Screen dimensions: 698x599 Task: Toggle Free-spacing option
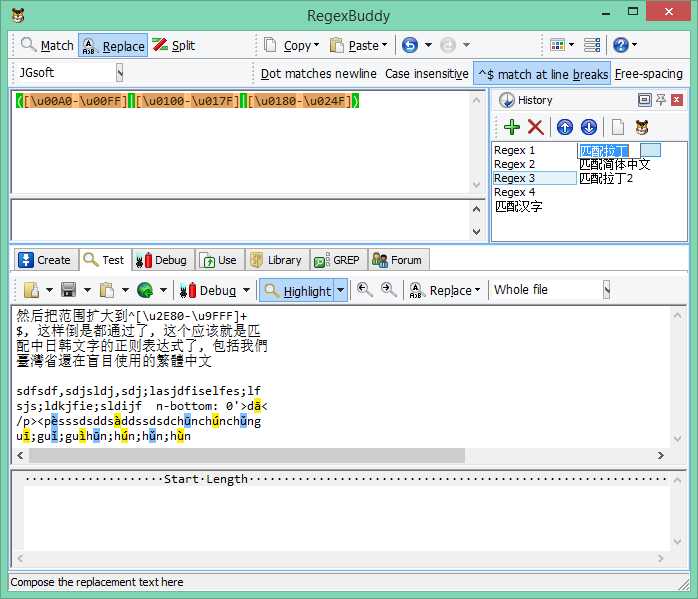[648, 73]
